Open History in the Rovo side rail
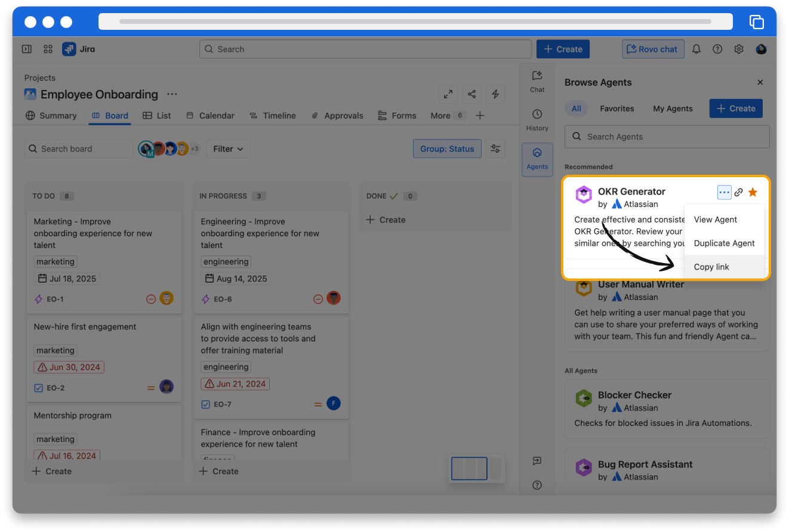The width and height of the screenshot is (789, 532). 537,120
